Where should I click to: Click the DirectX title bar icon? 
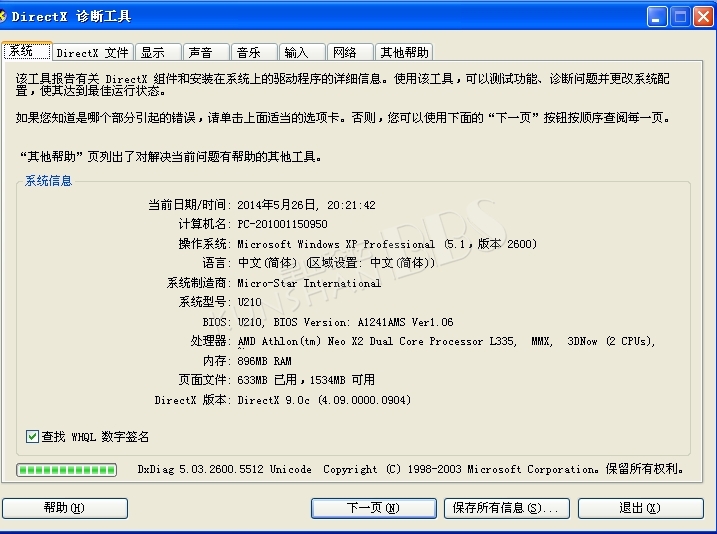tap(3, 17)
